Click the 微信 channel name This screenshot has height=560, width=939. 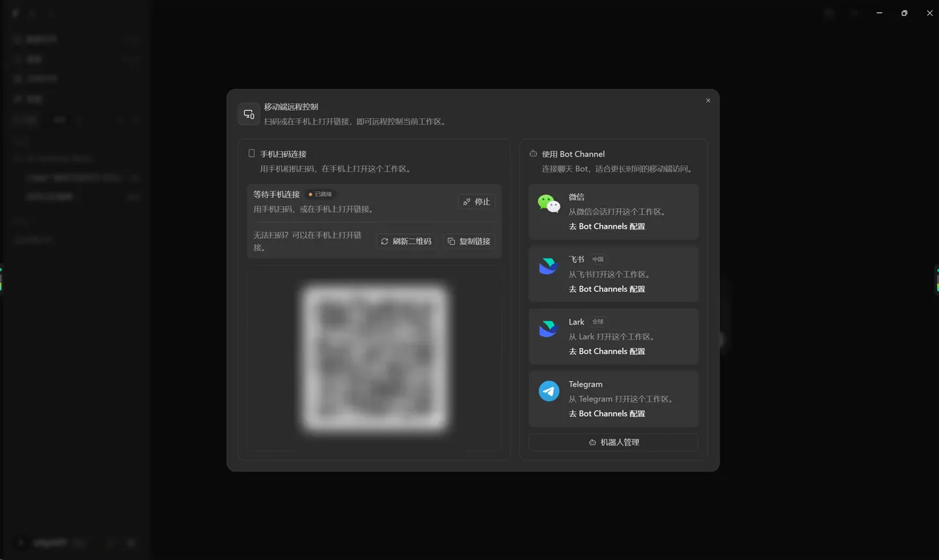click(577, 197)
